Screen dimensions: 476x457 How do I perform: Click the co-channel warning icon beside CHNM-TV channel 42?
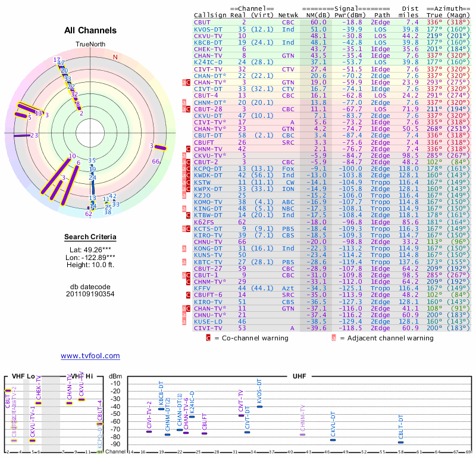(188, 149)
